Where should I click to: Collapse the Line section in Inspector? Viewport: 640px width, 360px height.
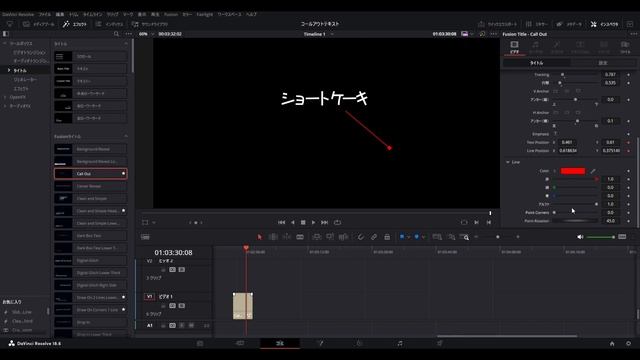point(508,162)
